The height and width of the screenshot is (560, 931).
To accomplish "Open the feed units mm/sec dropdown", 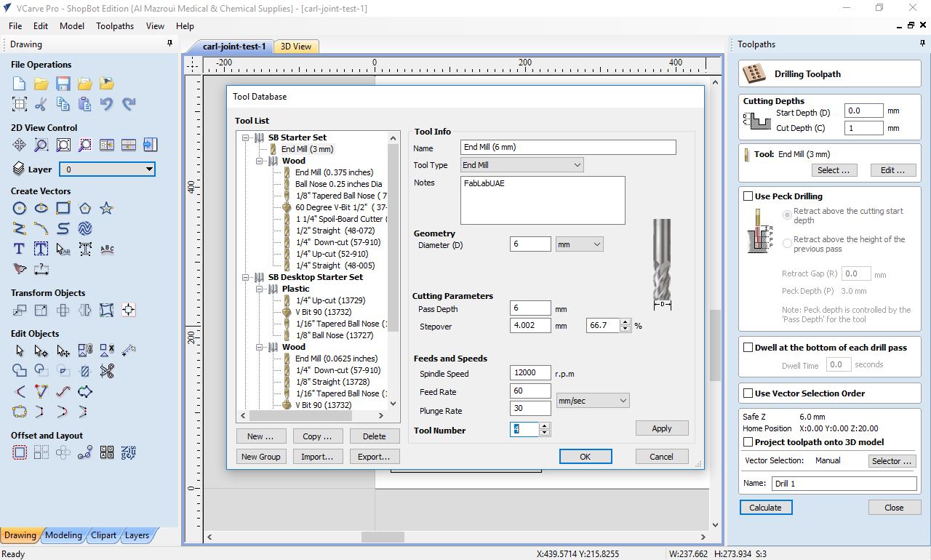I will [593, 401].
